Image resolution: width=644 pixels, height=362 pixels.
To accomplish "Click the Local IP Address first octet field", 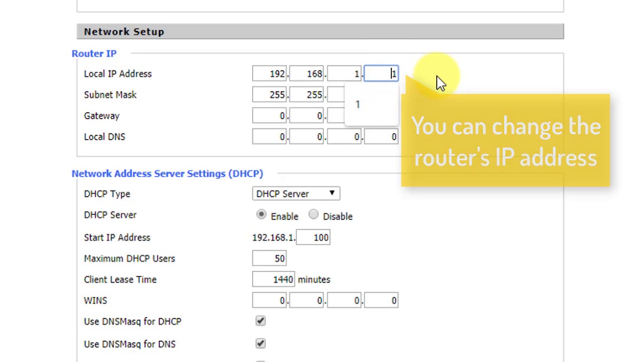I will click(x=270, y=74).
